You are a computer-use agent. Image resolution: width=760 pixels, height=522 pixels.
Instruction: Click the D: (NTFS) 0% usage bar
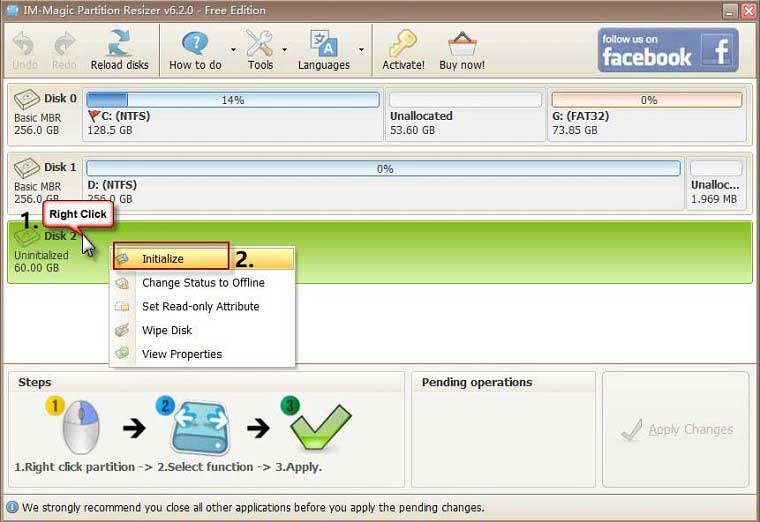(x=383, y=169)
